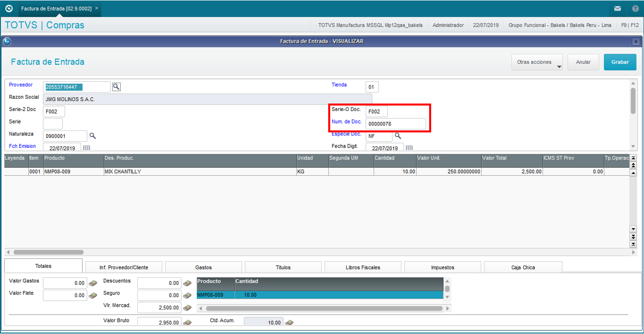
Task: Open the Titulos tab
Action: click(283, 267)
